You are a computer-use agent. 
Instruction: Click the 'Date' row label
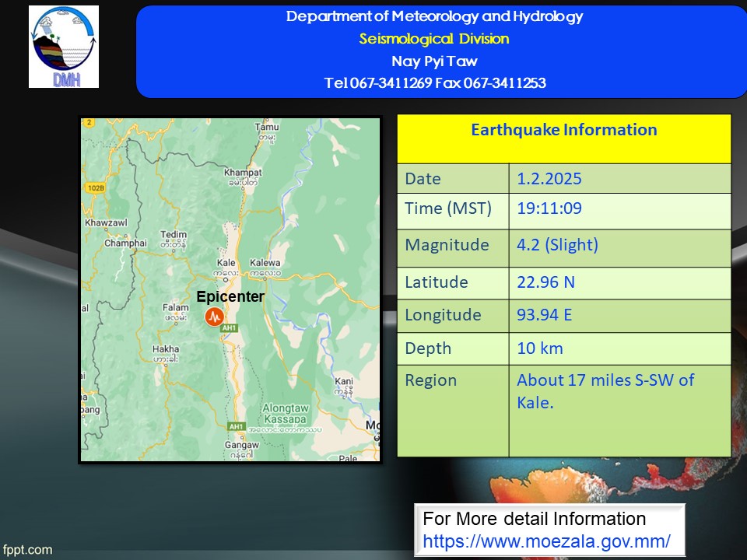[x=423, y=179]
